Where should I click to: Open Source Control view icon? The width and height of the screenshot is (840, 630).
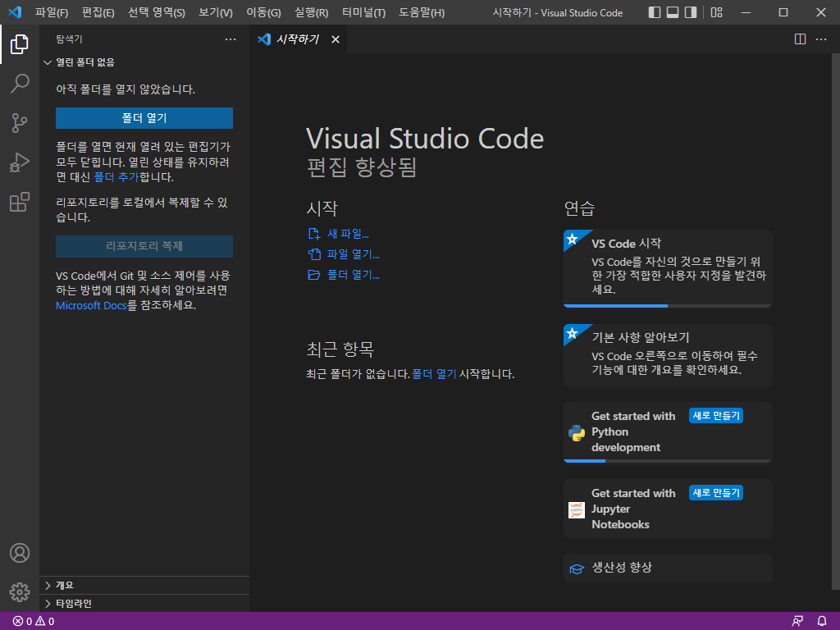(x=20, y=123)
